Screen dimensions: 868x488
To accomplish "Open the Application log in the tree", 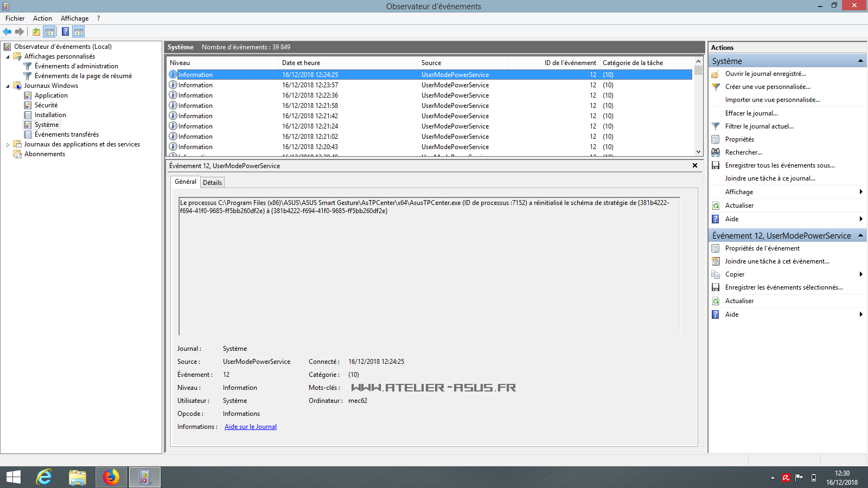I will (51, 95).
